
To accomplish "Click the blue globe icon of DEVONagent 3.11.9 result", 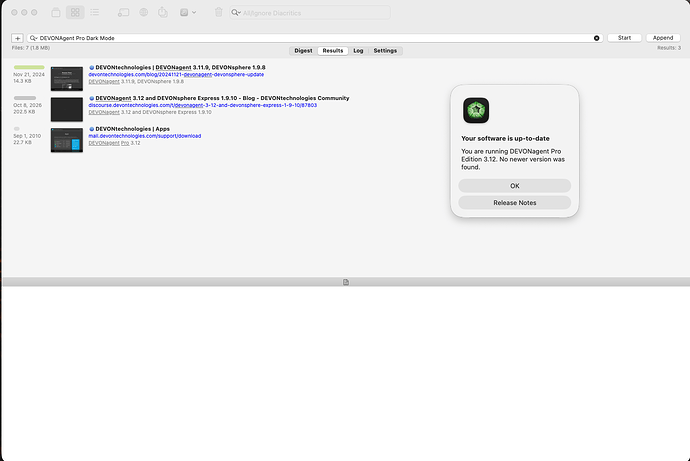I will tap(92, 68).
